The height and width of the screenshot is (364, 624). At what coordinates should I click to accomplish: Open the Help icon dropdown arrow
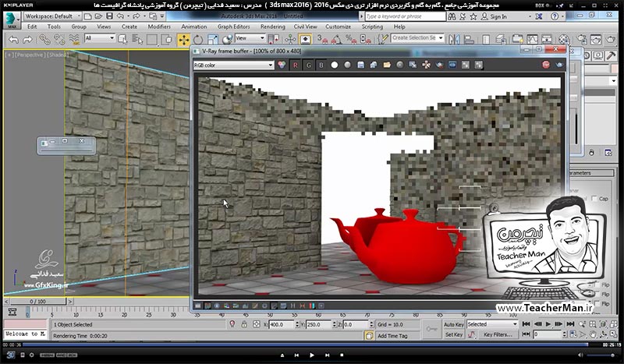pyautogui.click(x=564, y=16)
